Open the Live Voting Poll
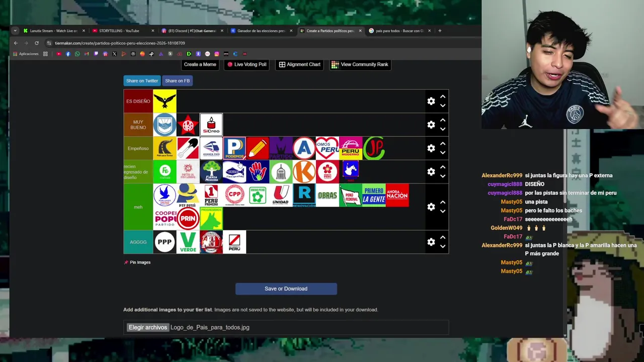The image size is (644, 362). click(x=247, y=64)
